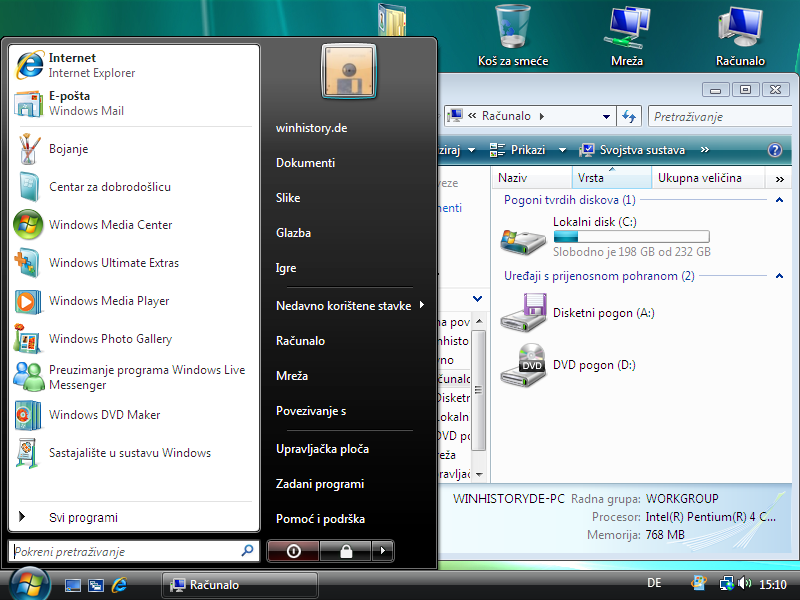Click the DE language indicator
The width and height of the screenshot is (800, 600).
coord(654,583)
